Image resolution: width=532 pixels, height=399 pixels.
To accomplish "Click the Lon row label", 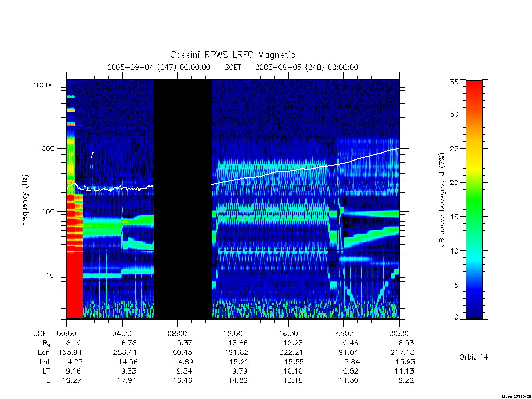I will (44, 353).
